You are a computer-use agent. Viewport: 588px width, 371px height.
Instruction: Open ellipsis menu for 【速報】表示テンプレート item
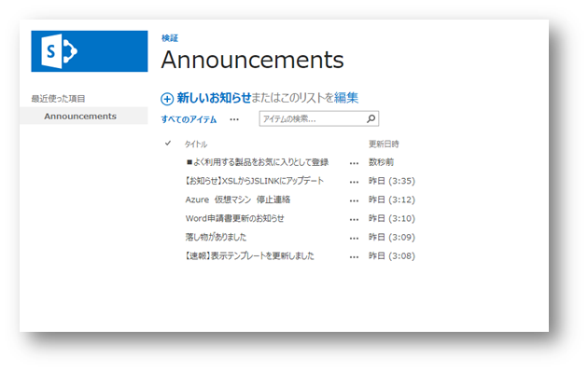(x=354, y=257)
